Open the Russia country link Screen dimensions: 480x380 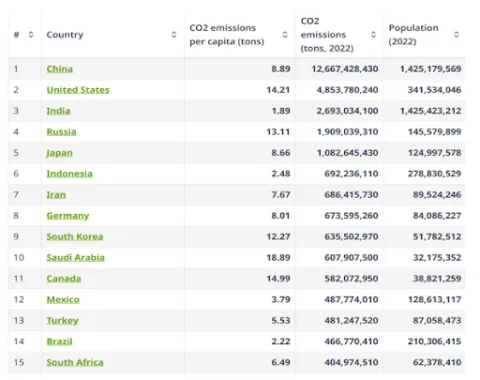click(x=61, y=132)
